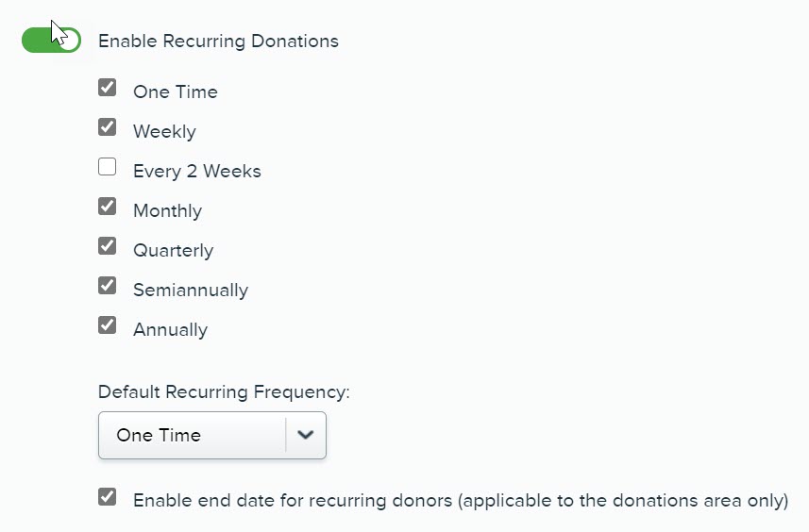Click the "Weekly" option label text

pos(164,132)
